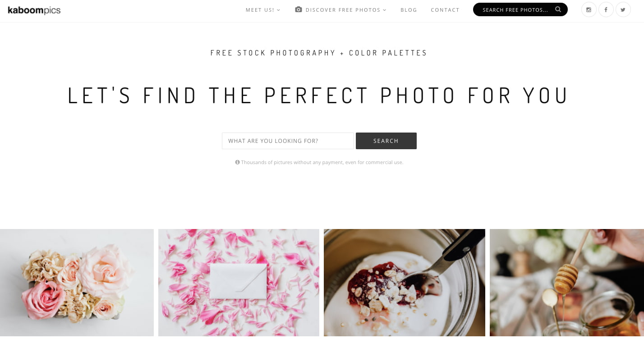644x339 pixels.
Task: Open the Blog page
Action: coord(409,10)
